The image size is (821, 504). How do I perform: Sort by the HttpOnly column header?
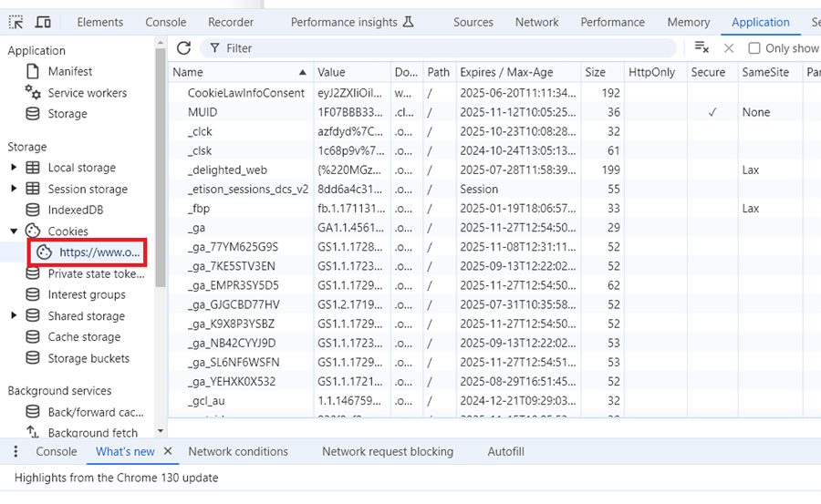point(656,72)
